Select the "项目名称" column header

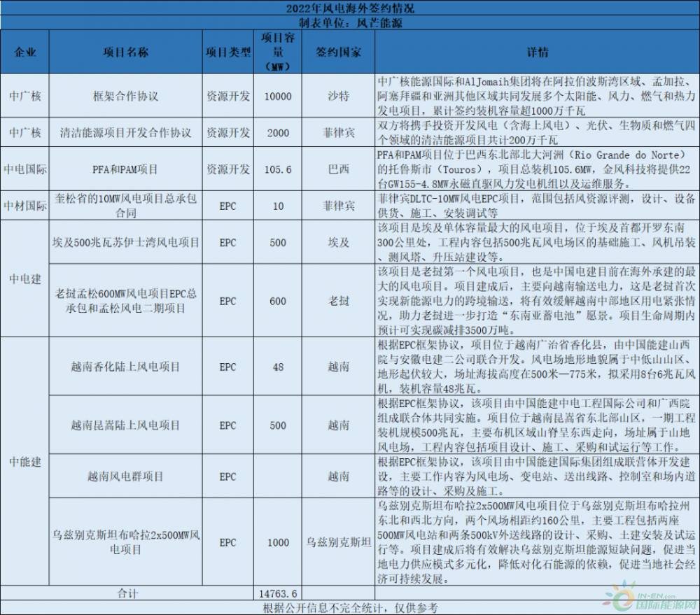pos(126,52)
